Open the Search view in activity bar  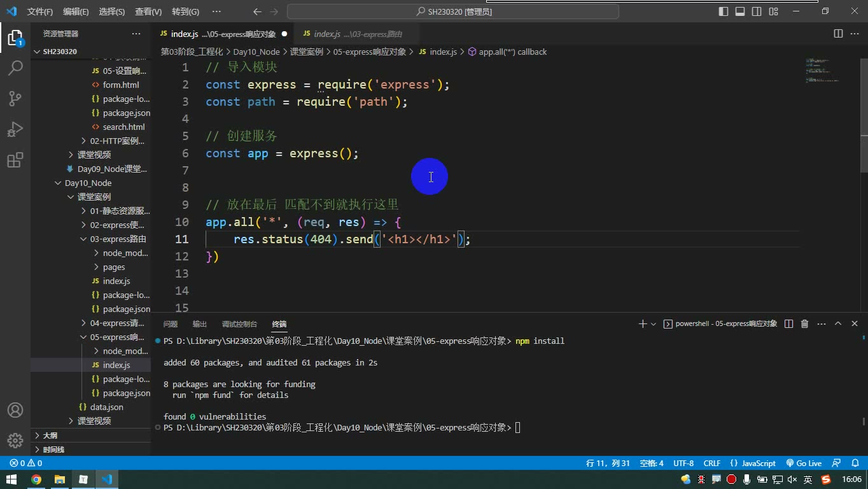coord(15,67)
